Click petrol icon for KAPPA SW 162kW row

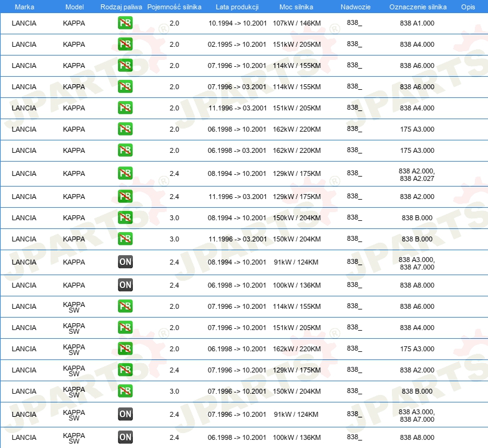click(x=125, y=349)
